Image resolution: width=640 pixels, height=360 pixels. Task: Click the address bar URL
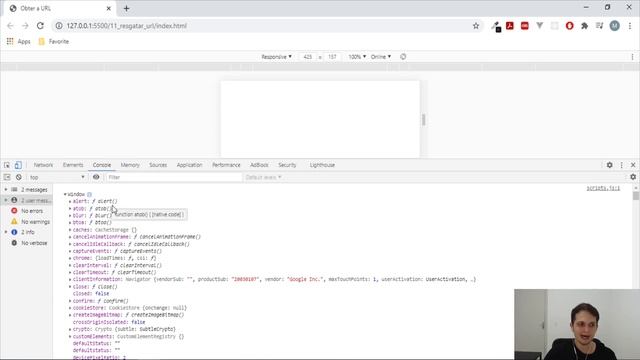(x=127, y=26)
